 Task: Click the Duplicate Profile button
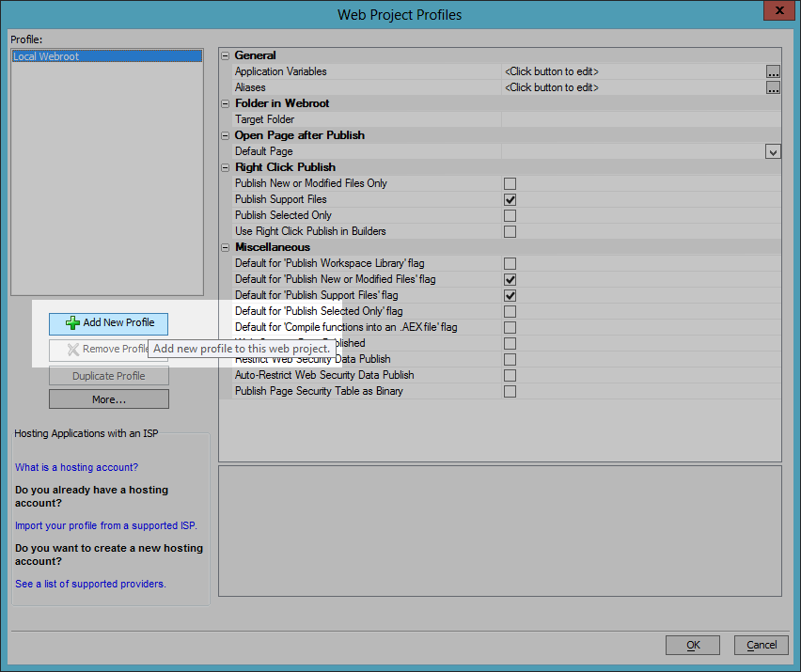[x=109, y=376]
